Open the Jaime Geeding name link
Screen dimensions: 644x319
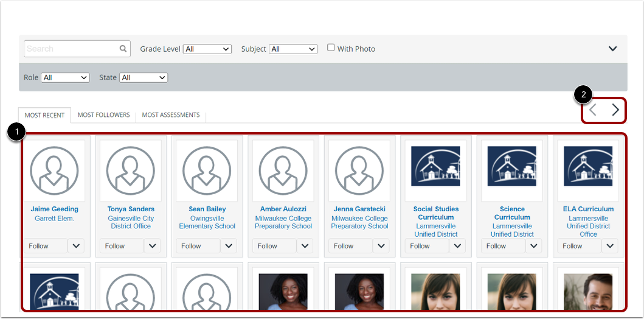point(54,209)
